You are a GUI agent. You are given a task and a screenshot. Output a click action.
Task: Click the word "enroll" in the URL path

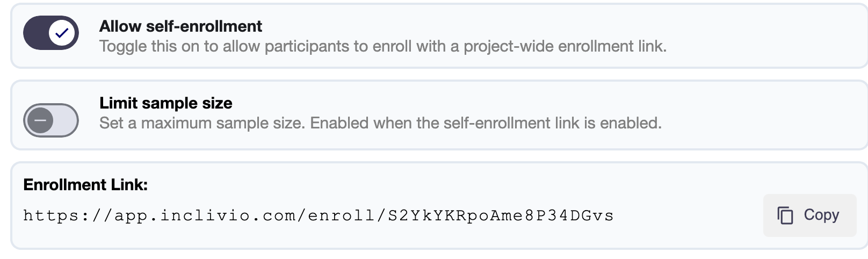342,216
